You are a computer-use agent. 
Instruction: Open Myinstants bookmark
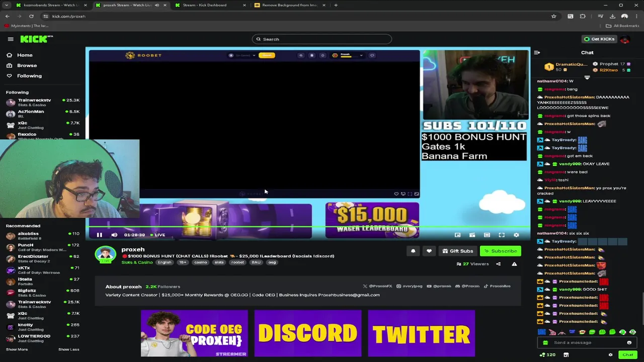pos(27,26)
